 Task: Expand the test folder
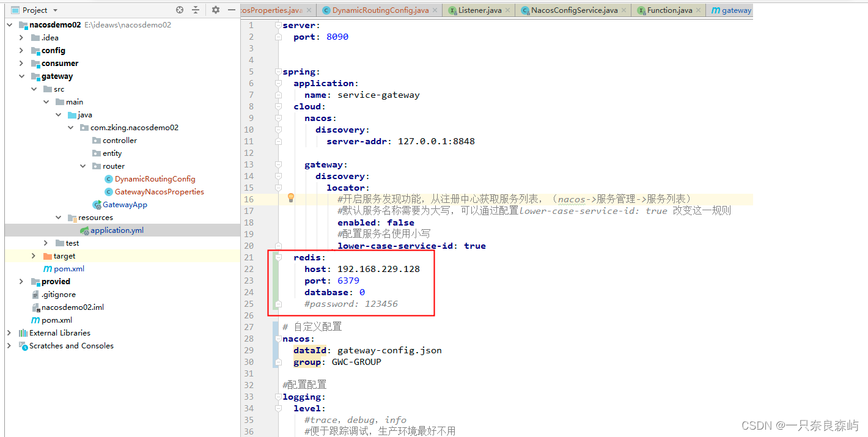(46, 243)
